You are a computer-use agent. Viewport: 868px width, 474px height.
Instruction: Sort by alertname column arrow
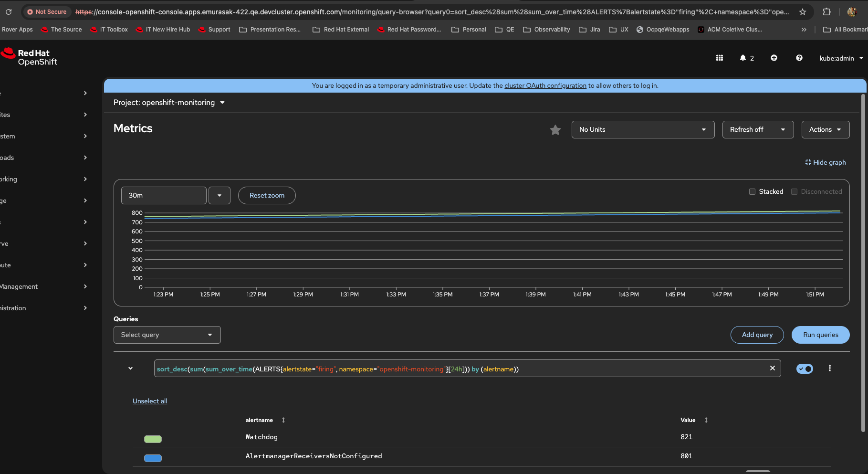click(283, 420)
